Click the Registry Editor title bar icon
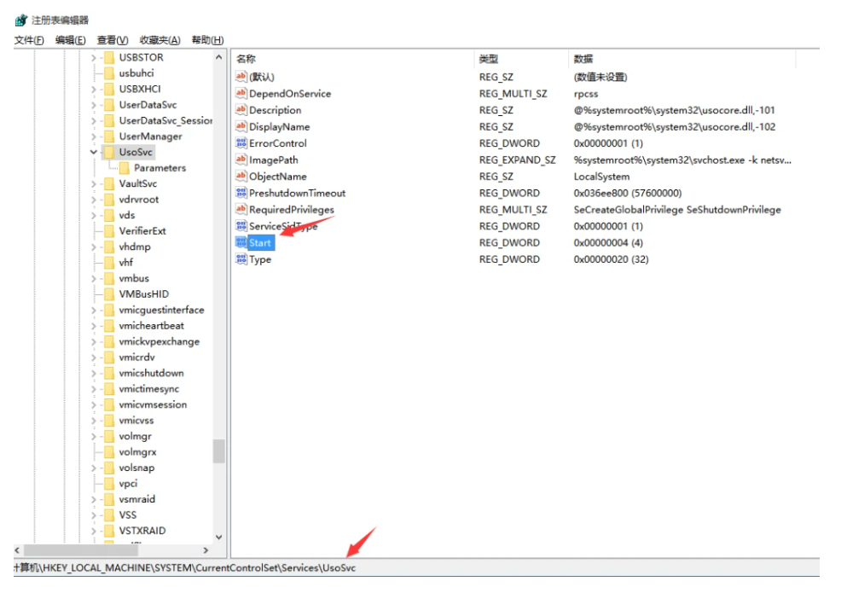Image resolution: width=847 pixels, height=616 pixels. click(x=20, y=20)
